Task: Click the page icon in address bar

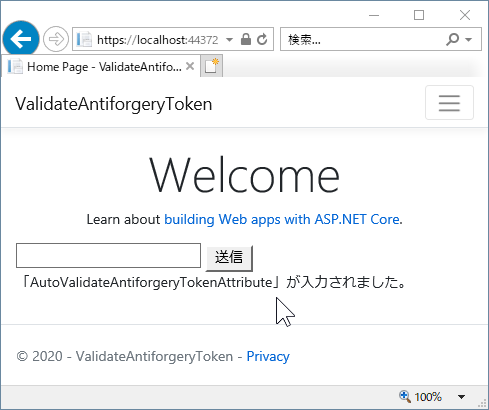Action: (84, 39)
